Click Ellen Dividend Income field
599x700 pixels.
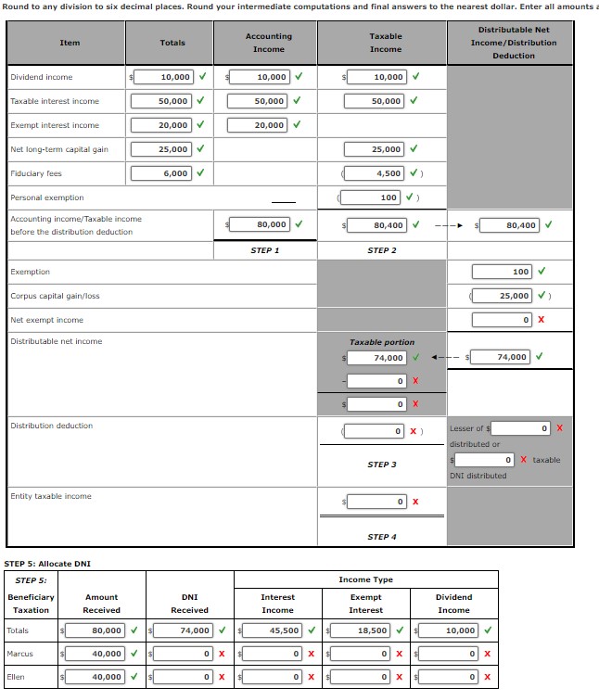pyautogui.click(x=448, y=677)
